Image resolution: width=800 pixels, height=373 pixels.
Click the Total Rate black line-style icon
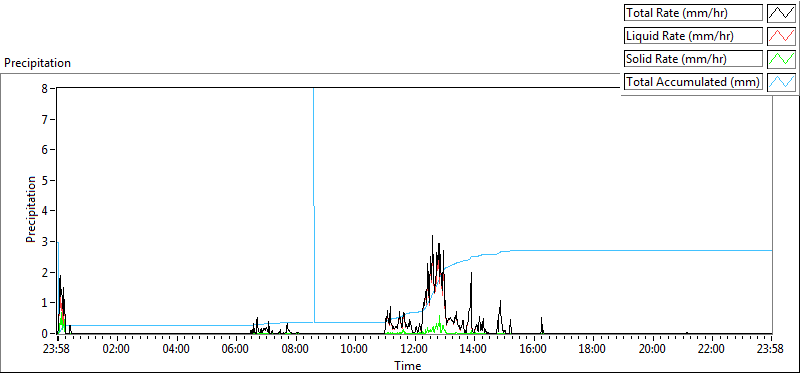pyautogui.click(x=781, y=13)
